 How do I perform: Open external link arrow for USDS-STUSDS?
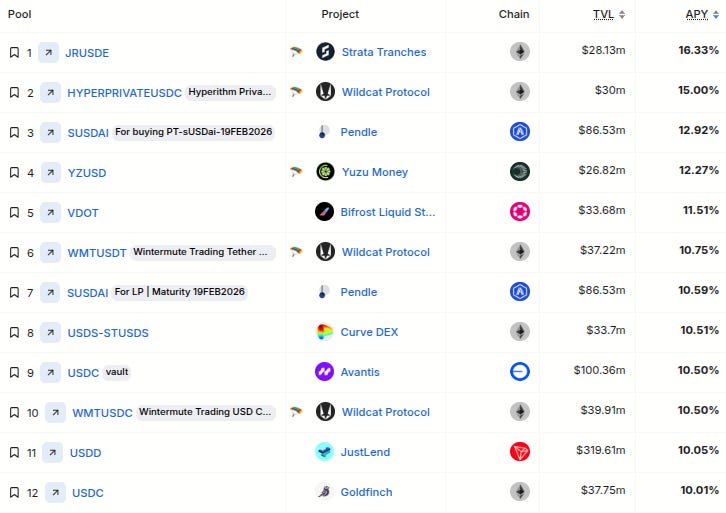pyautogui.click(x=50, y=332)
